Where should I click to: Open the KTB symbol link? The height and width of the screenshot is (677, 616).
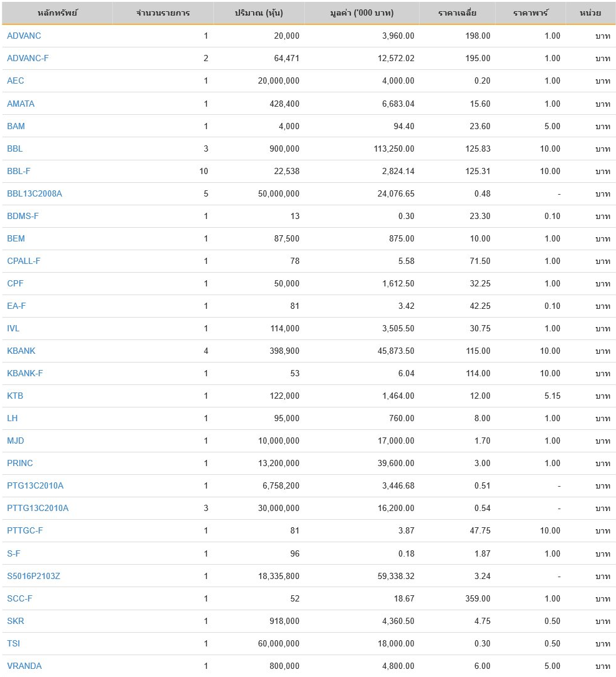(x=15, y=396)
